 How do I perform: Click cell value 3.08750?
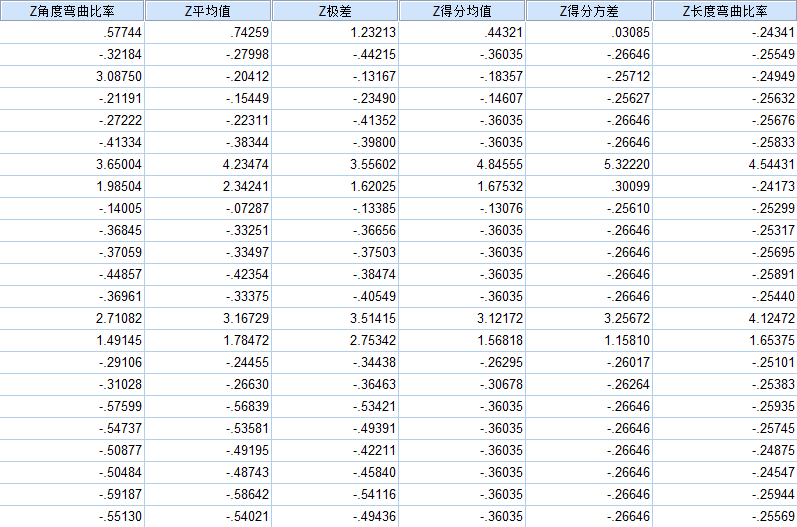click(x=118, y=76)
